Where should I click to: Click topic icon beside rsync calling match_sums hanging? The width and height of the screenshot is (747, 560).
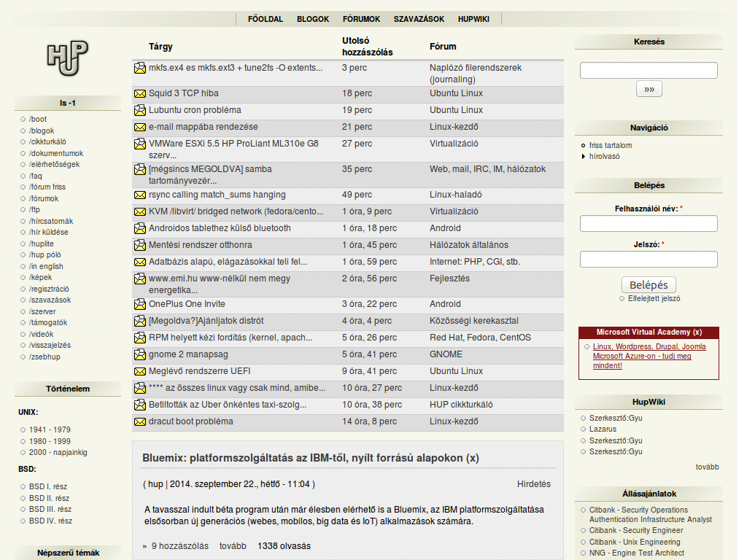[x=140, y=195]
